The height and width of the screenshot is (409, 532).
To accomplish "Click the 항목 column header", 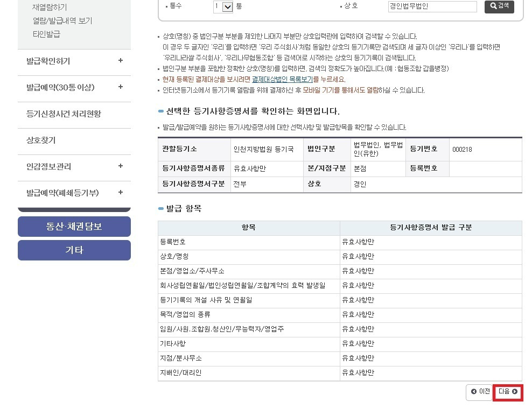I will 249,228.
